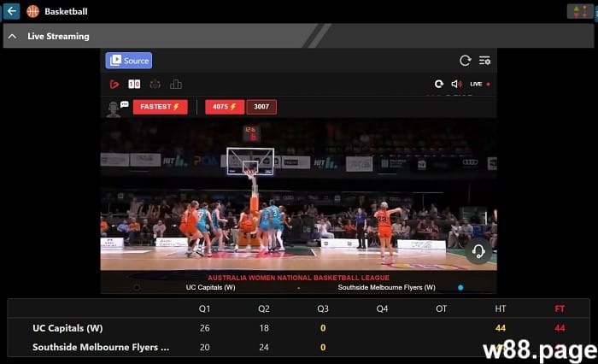Open the Source selector button
598x364 pixels.
click(129, 61)
